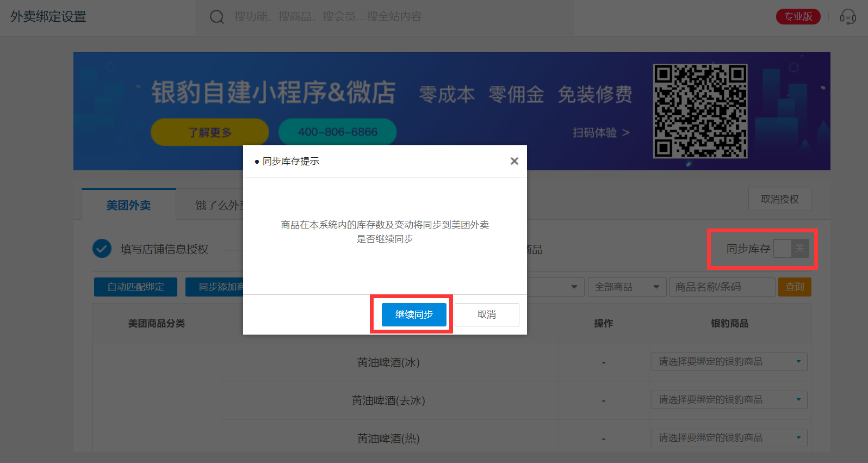The width and height of the screenshot is (868, 463).
Task: Toggle the 同步库存 switch
Action: point(791,249)
